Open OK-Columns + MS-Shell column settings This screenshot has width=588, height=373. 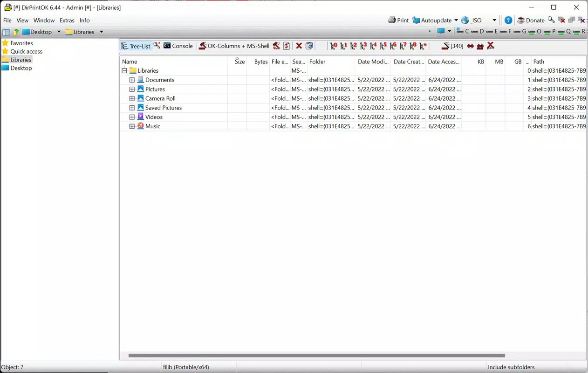coord(234,46)
